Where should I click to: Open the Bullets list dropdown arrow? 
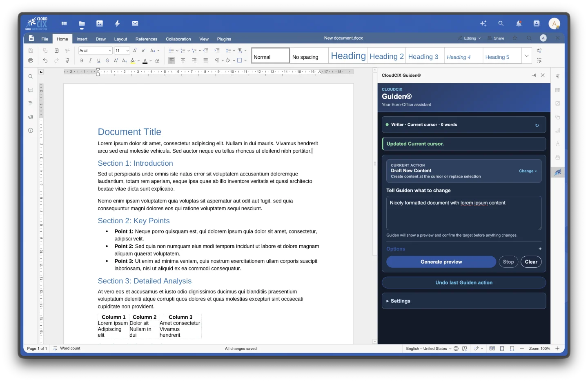click(177, 51)
